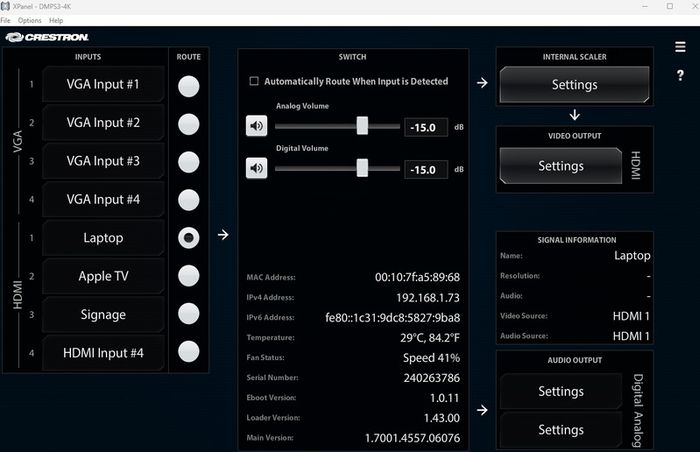
Task: Open Internal Scaler Settings
Action: coord(575,84)
